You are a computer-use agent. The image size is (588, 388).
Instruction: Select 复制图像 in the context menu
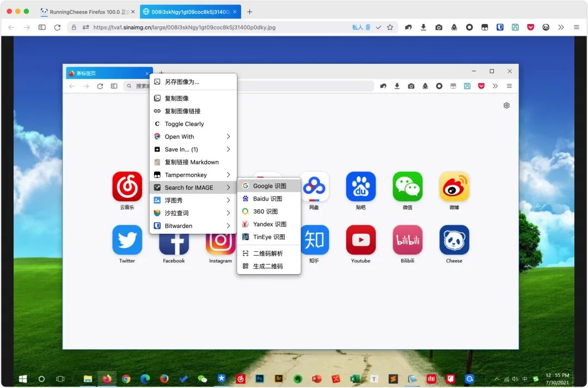[193, 98]
